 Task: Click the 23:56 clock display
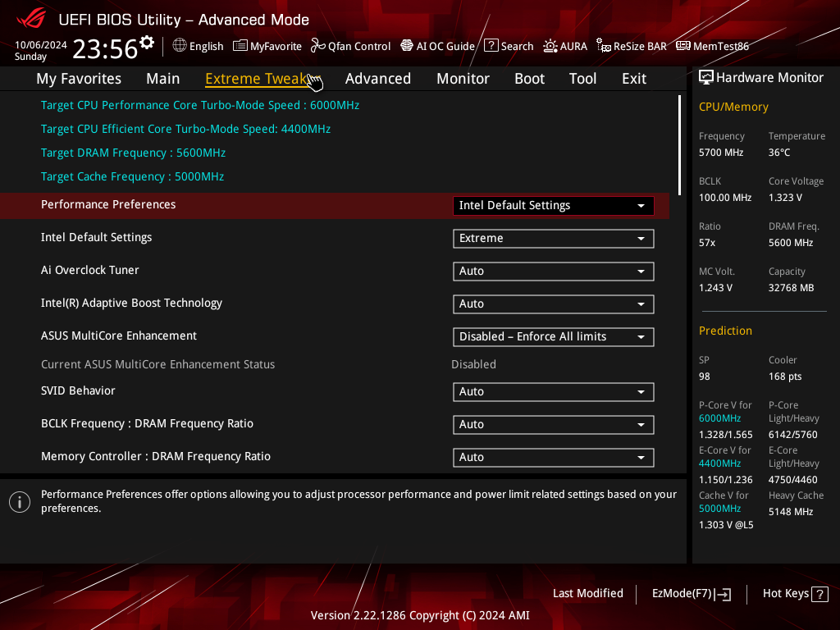coord(105,49)
